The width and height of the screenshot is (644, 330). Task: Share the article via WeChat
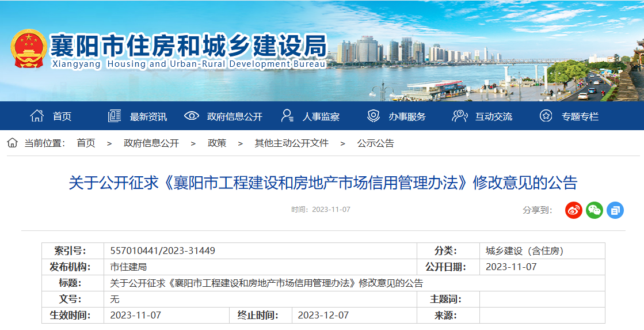(x=595, y=210)
